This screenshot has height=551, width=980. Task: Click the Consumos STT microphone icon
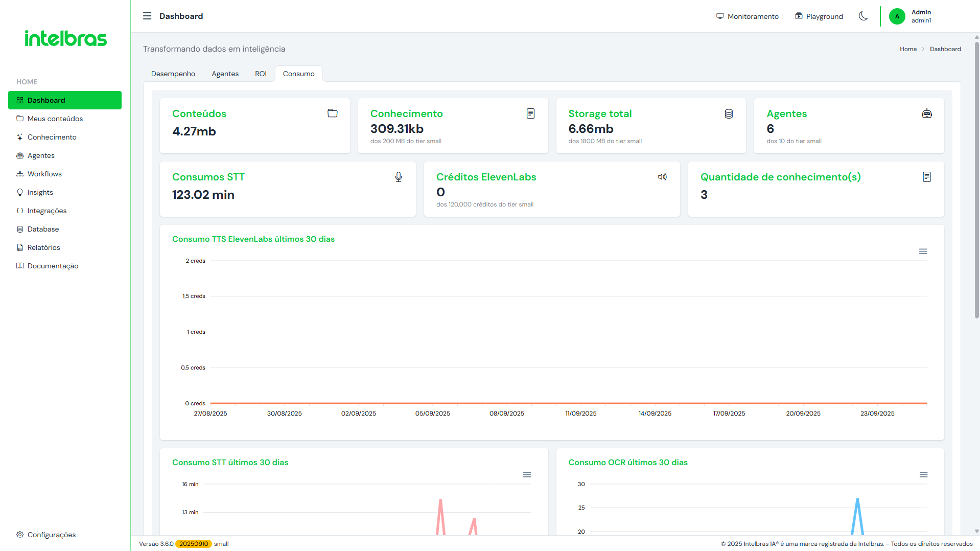399,177
